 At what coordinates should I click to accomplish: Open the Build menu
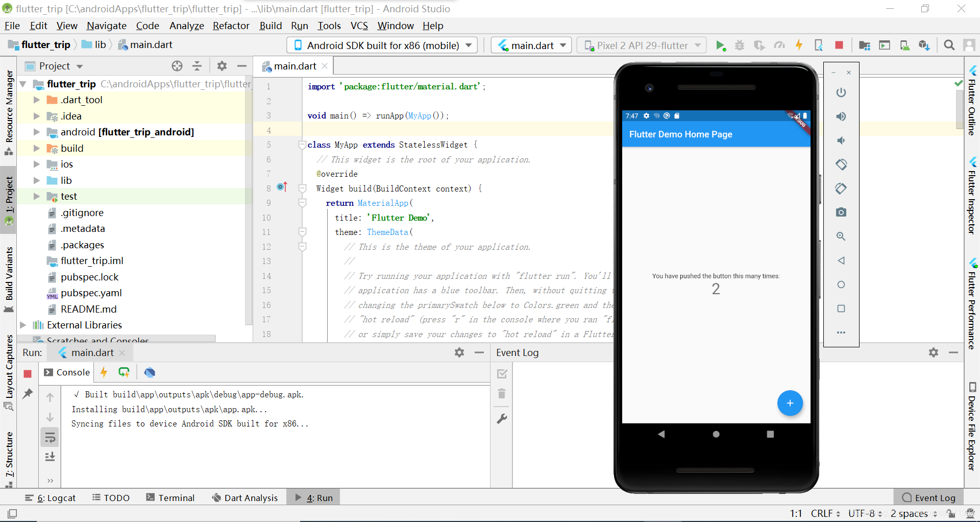click(x=271, y=26)
